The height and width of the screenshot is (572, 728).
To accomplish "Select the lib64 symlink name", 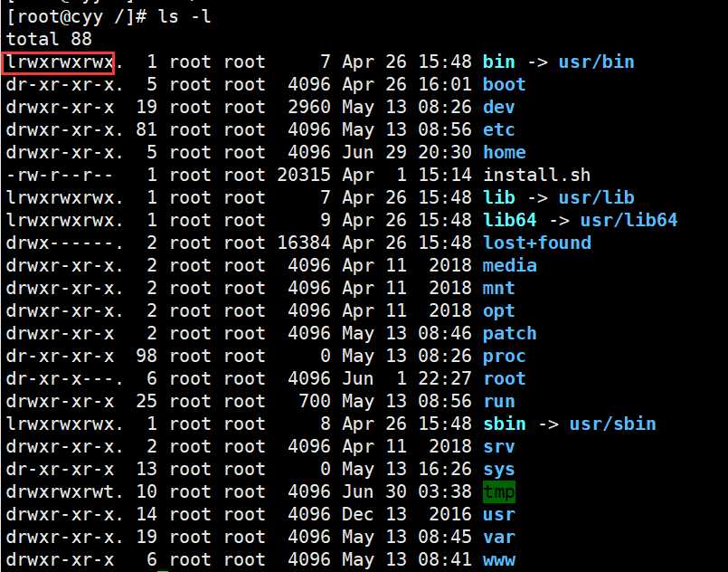I will tap(510, 220).
